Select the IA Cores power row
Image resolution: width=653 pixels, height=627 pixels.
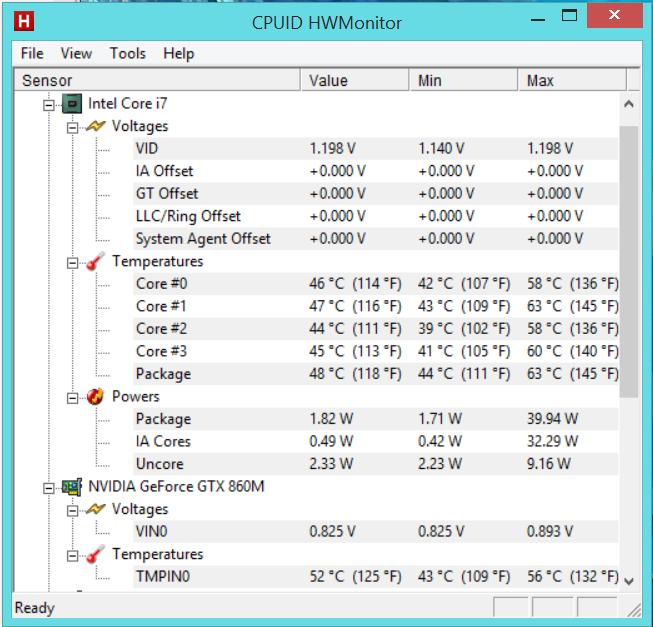(376, 441)
